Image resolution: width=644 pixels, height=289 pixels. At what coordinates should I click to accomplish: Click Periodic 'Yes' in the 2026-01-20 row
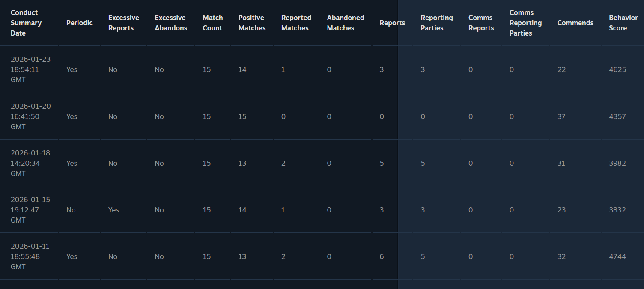pos(72,116)
